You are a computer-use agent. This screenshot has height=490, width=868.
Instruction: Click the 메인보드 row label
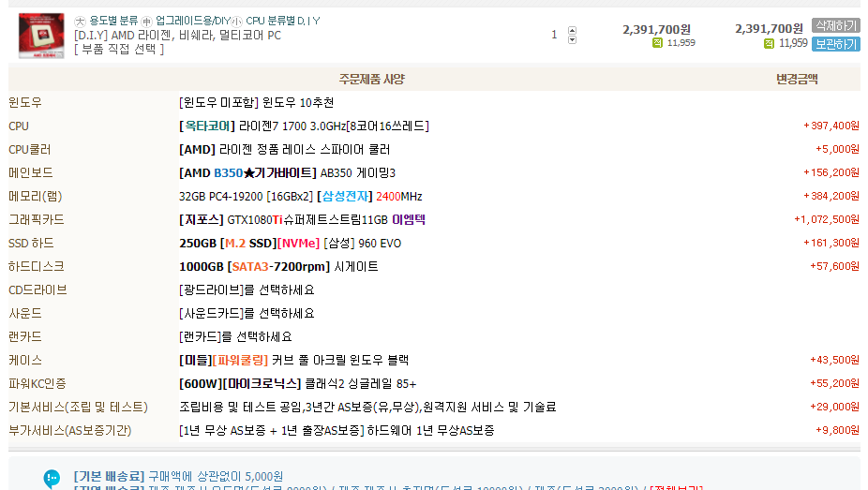coord(31,173)
